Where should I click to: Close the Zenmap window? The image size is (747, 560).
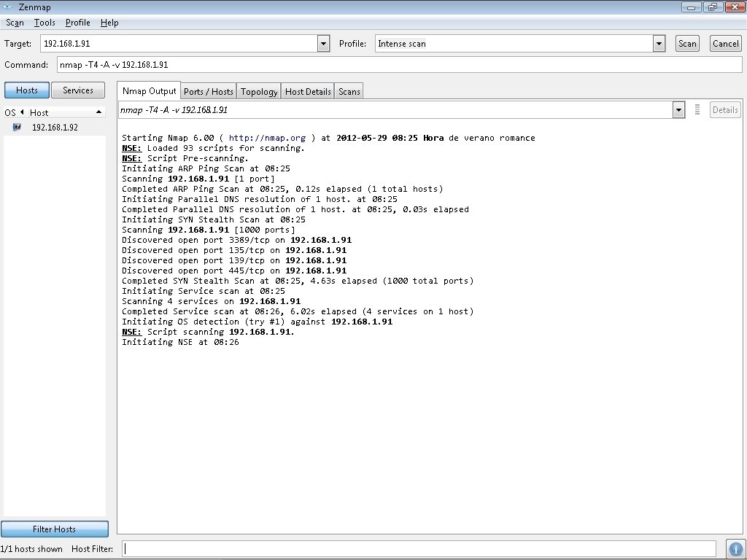pyautogui.click(x=735, y=7)
